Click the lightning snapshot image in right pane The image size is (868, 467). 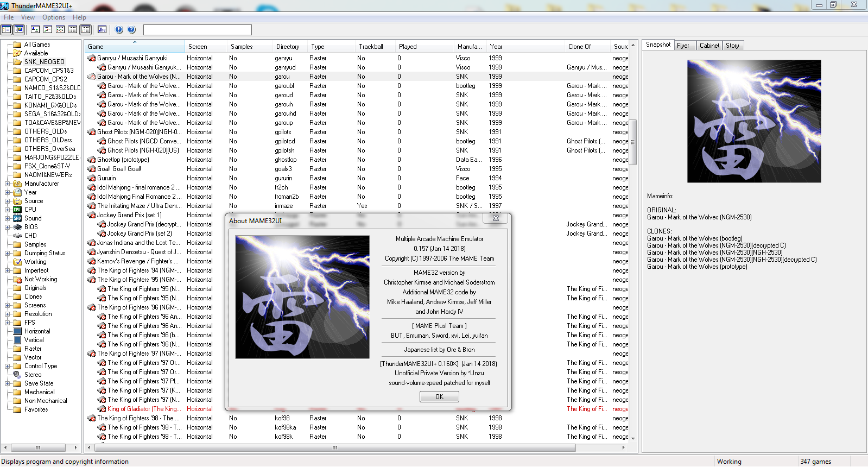click(x=754, y=121)
